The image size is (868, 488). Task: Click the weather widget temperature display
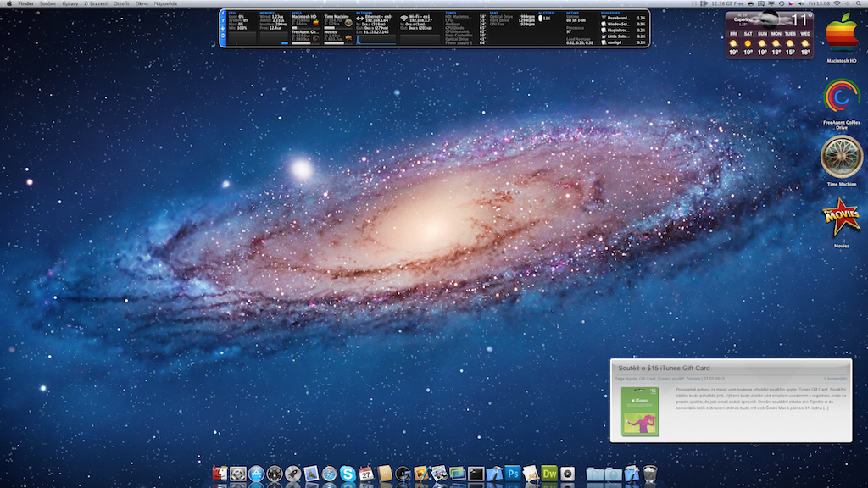(x=801, y=20)
